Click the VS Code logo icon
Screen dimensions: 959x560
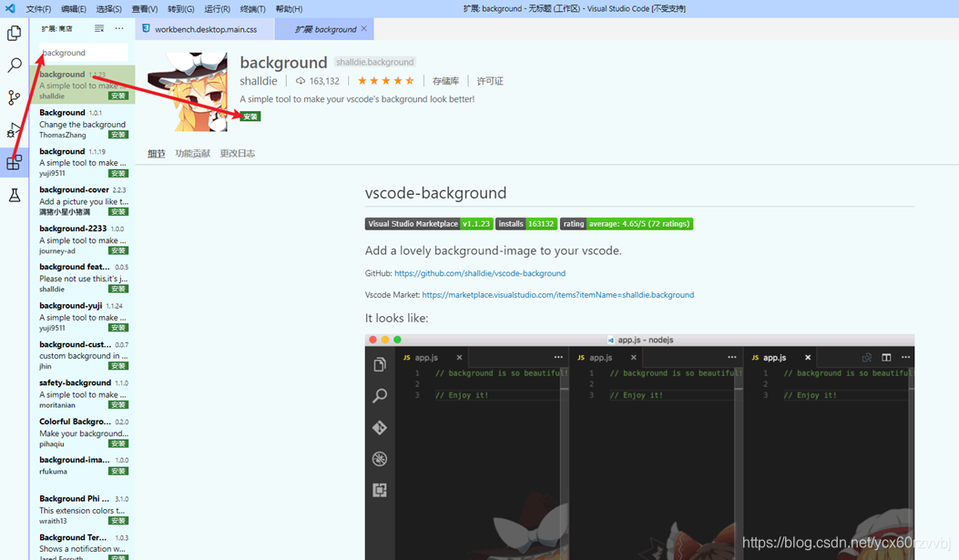(x=10, y=8)
